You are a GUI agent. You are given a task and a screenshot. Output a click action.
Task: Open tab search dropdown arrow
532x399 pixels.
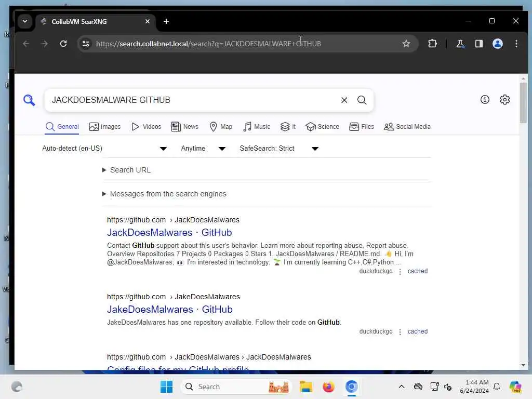coord(25,21)
